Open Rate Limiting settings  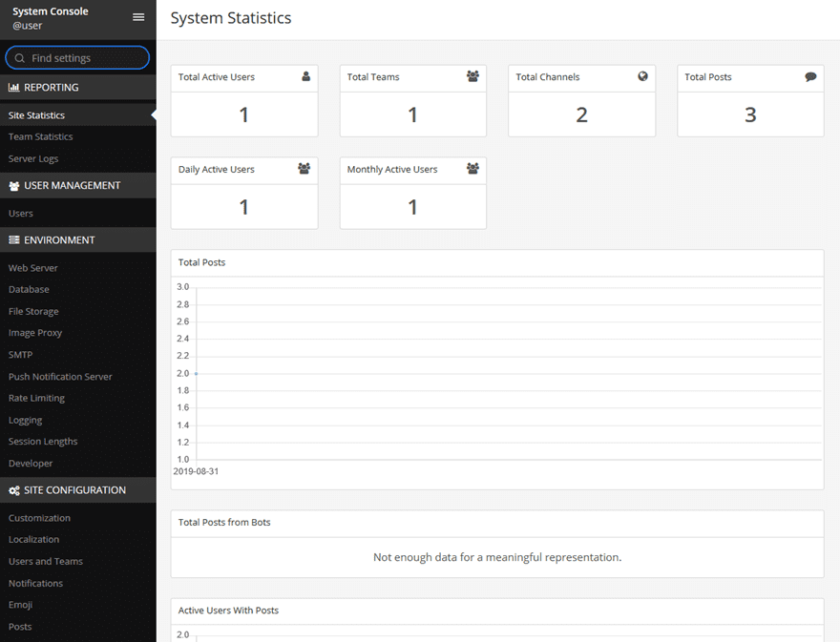pyautogui.click(x=36, y=398)
